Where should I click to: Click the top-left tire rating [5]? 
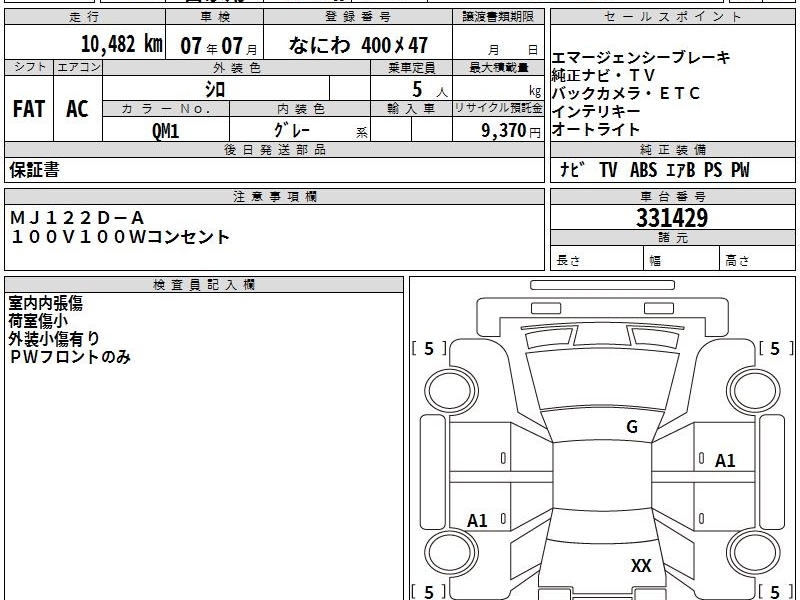(429, 348)
